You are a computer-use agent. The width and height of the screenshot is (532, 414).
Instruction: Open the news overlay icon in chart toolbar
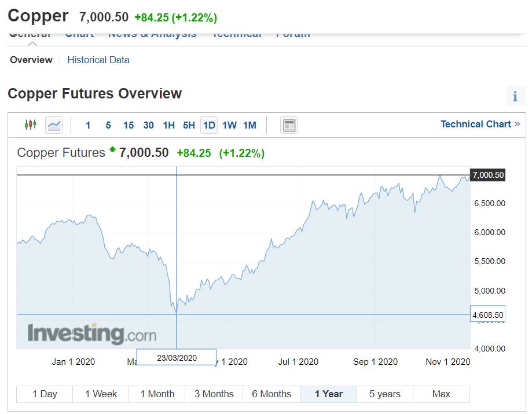pyautogui.click(x=289, y=125)
